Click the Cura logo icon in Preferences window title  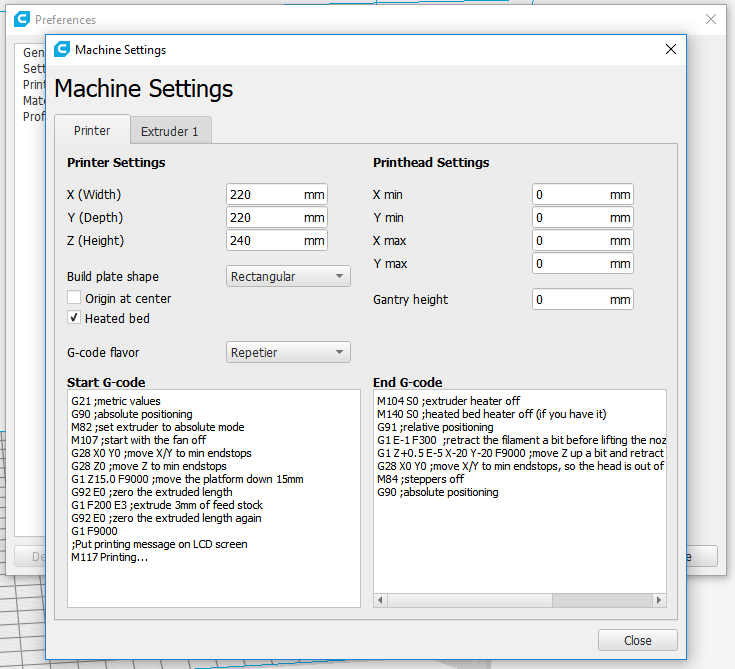tap(22, 19)
